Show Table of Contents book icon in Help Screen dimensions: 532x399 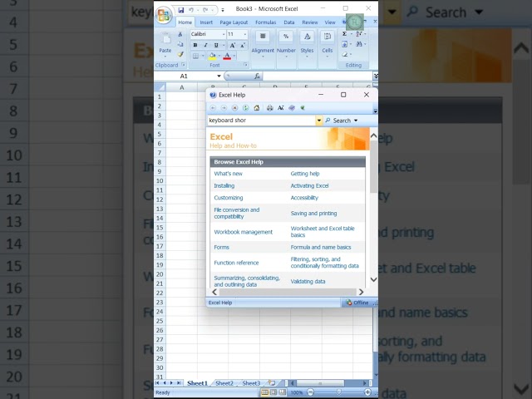click(292, 108)
